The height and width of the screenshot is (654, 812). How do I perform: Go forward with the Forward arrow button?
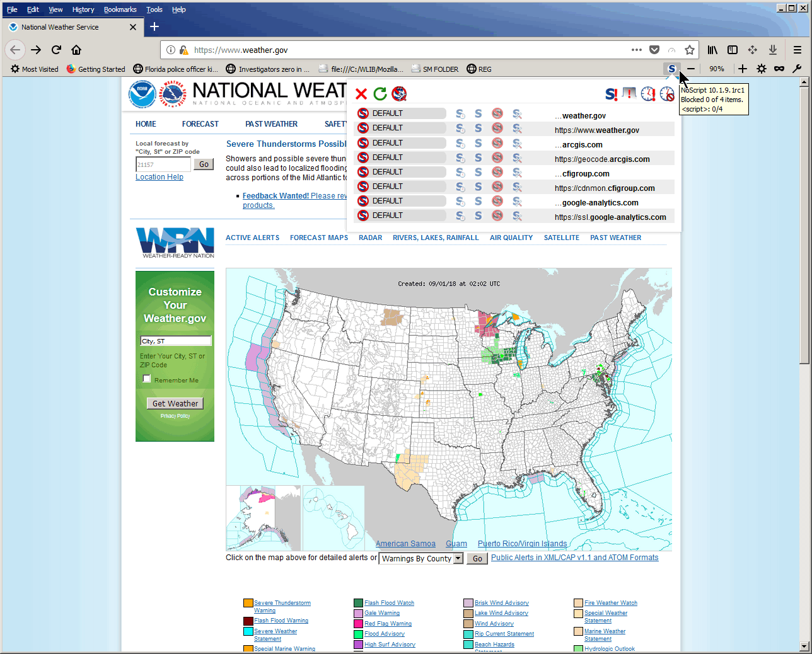coord(36,50)
